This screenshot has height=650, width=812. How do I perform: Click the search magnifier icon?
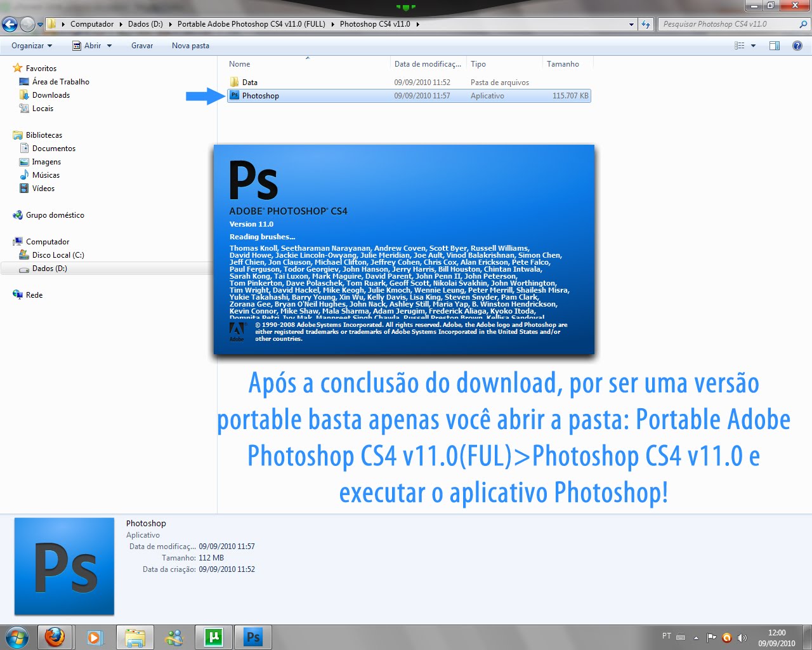(x=803, y=24)
